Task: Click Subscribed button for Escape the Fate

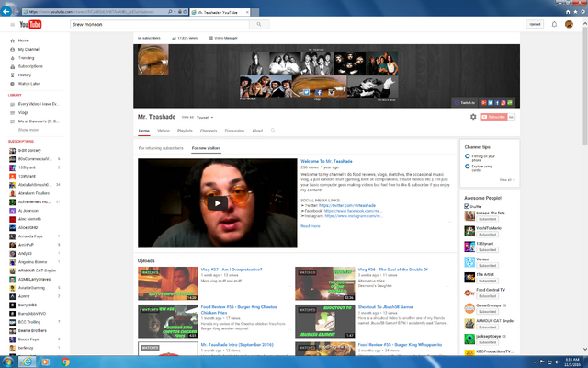Action: pyautogui.click(x=487, y=219)
